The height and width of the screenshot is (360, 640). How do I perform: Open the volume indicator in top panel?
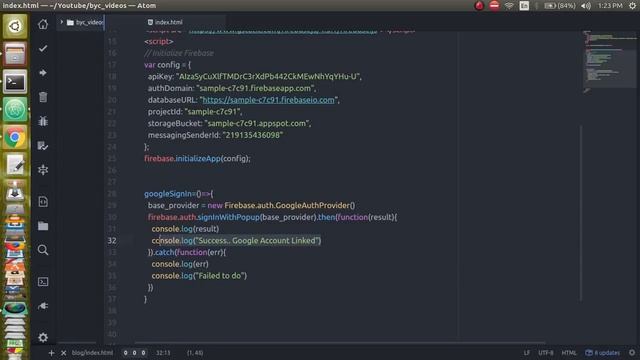click(x=586, y=6)
